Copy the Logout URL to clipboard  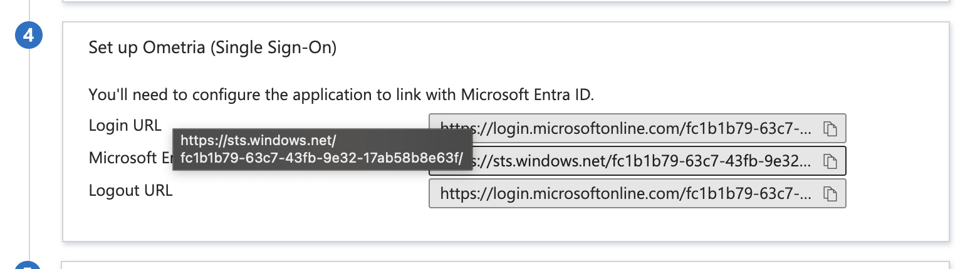pos(830,194)
